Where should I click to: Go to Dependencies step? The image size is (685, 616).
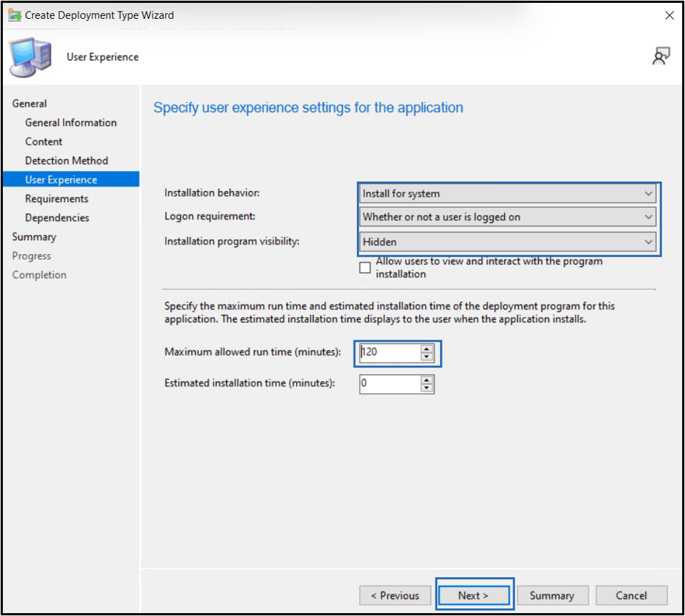click(57, 217)
